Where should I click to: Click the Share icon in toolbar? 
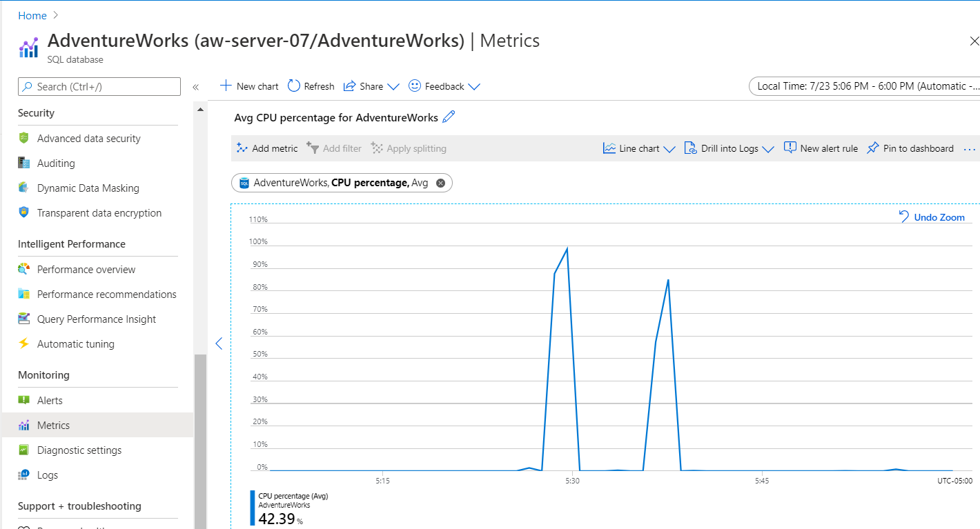click(x=350, y=86)
